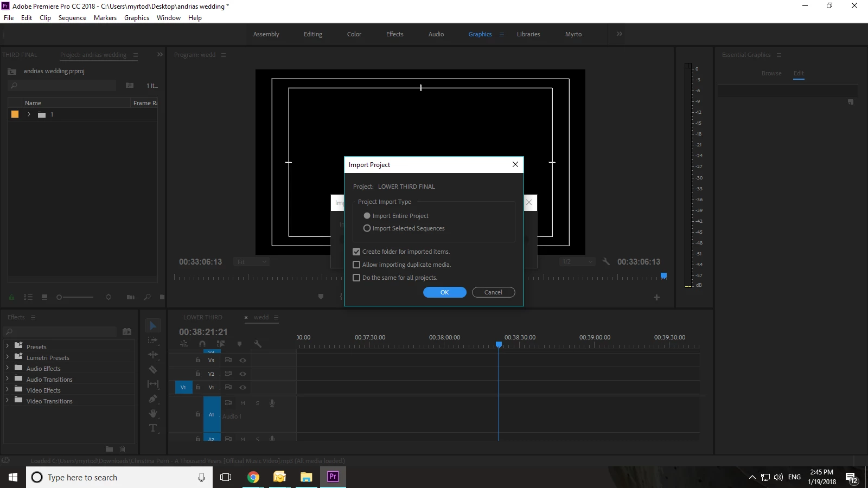Toggle lock on track V3

coord(198,360)
